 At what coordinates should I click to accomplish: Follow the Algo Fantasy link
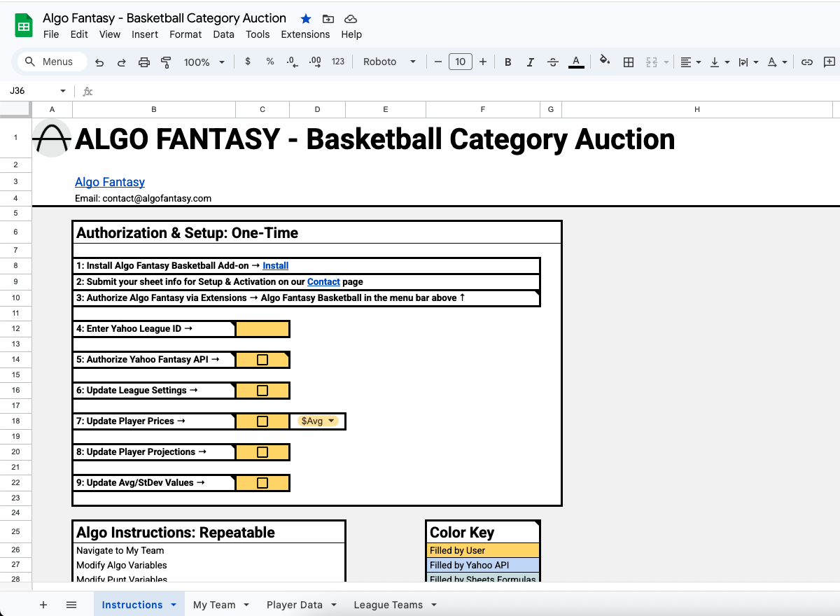110,182
